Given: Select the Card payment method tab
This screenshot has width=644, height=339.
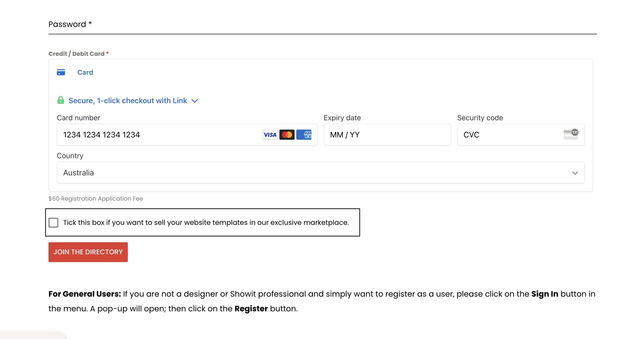Looking at the screenshot, I should pyautogui.click(x=85, y=72).
